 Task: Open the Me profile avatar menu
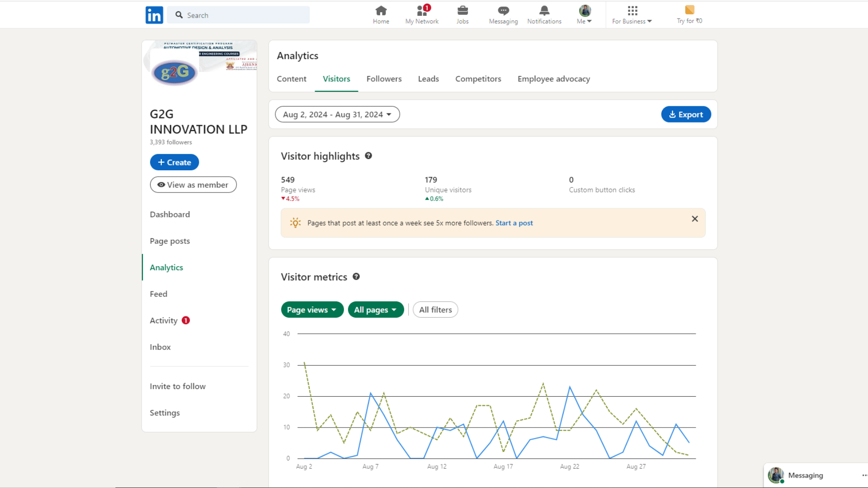coord(585,15)
